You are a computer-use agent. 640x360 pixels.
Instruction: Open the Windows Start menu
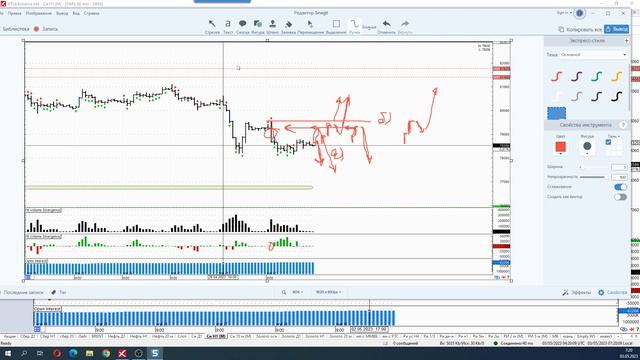click(7, 353)
